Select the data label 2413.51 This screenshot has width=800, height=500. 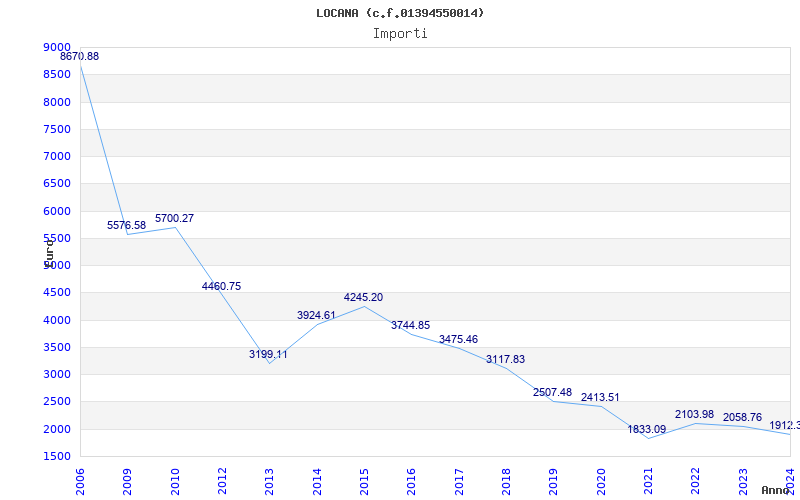(600, 397)
